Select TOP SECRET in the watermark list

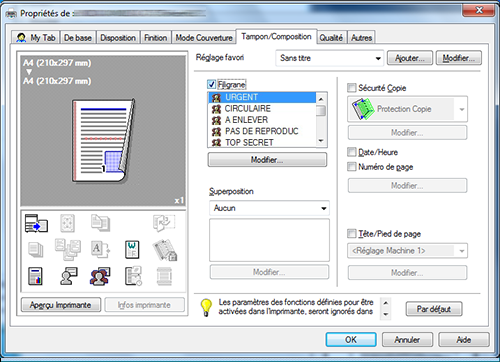point(262,143)
